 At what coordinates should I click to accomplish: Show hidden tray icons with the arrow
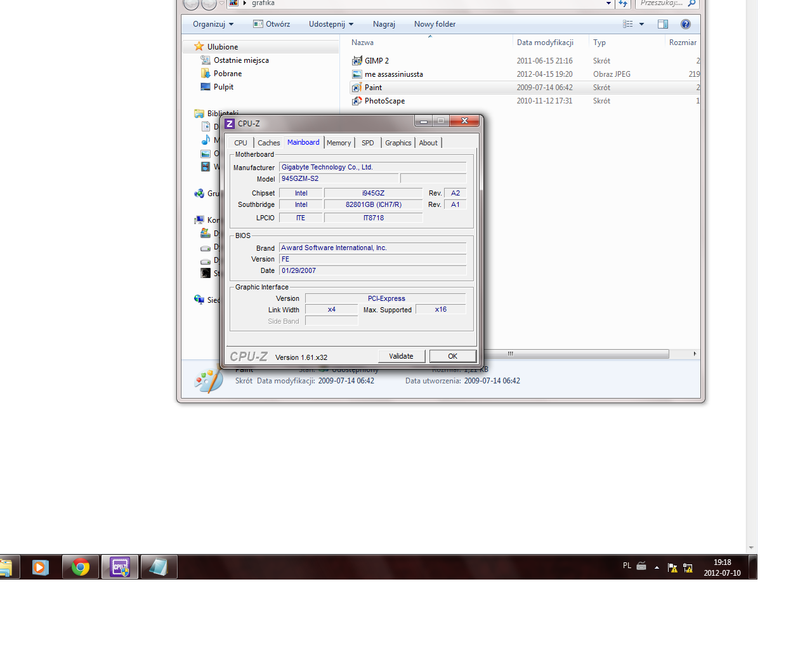pyautogui.click(x=657, y=567)
